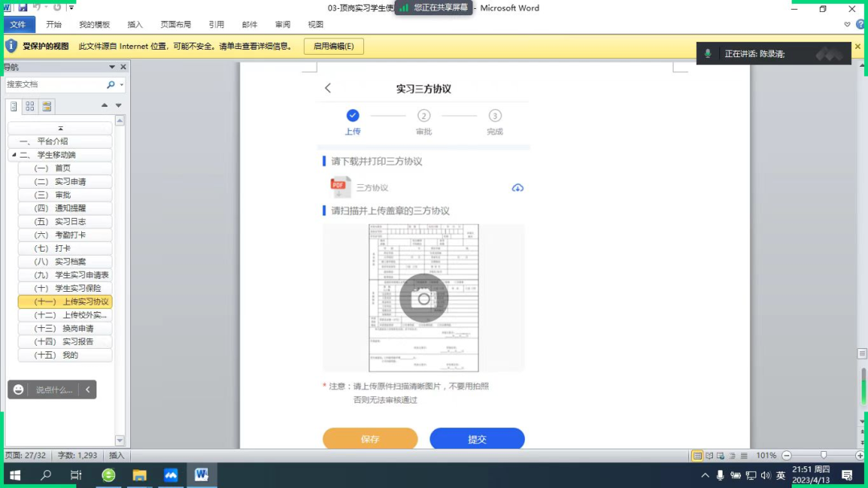Screen dimensions: 868x488
Task: Click the 搜索文档 search field
Action: (53, 84)
